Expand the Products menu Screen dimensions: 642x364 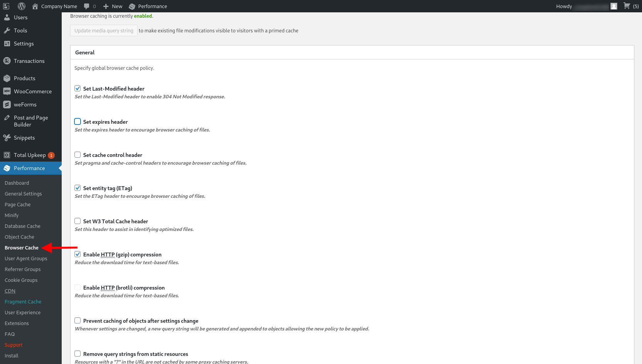(x=25, y=78)
